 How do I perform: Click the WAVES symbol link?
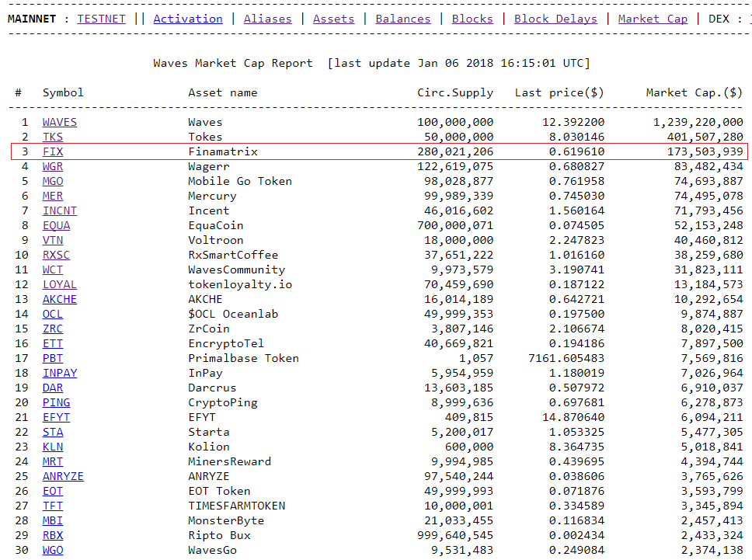point(60,122)
